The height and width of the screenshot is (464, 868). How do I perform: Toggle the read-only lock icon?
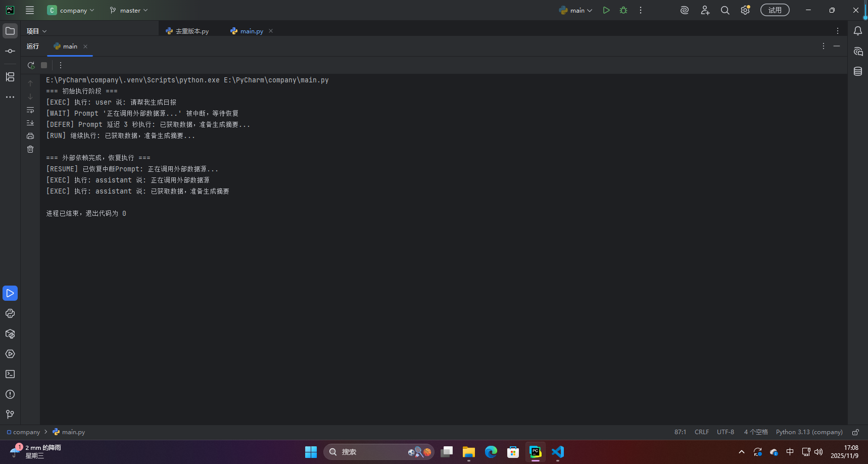click(855, 432)
